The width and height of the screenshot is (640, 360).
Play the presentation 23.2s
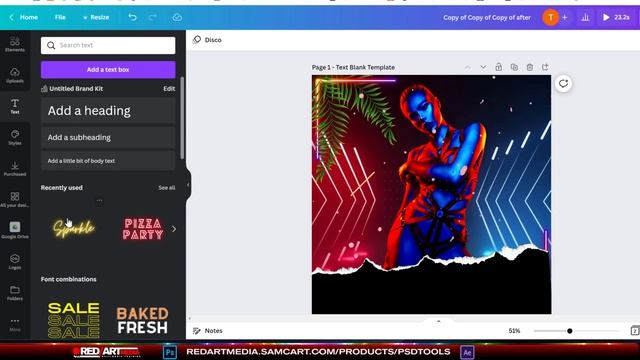pos(616,18)
